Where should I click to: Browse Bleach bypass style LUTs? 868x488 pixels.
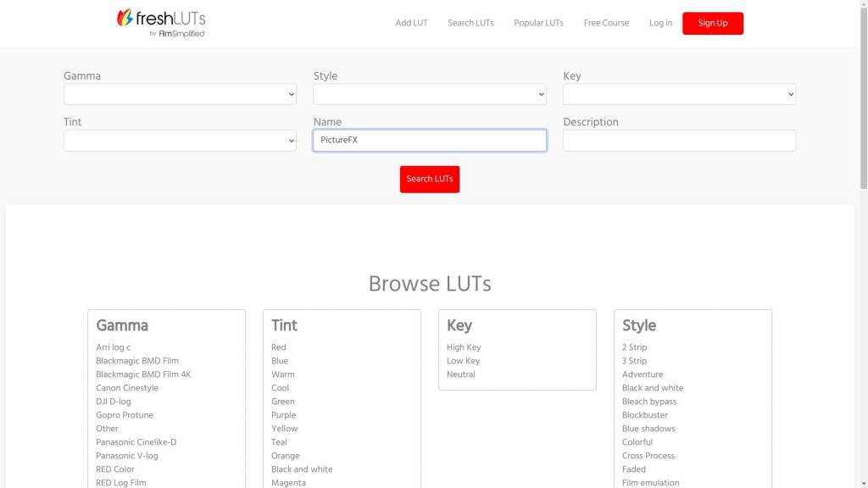coord(649,402)
